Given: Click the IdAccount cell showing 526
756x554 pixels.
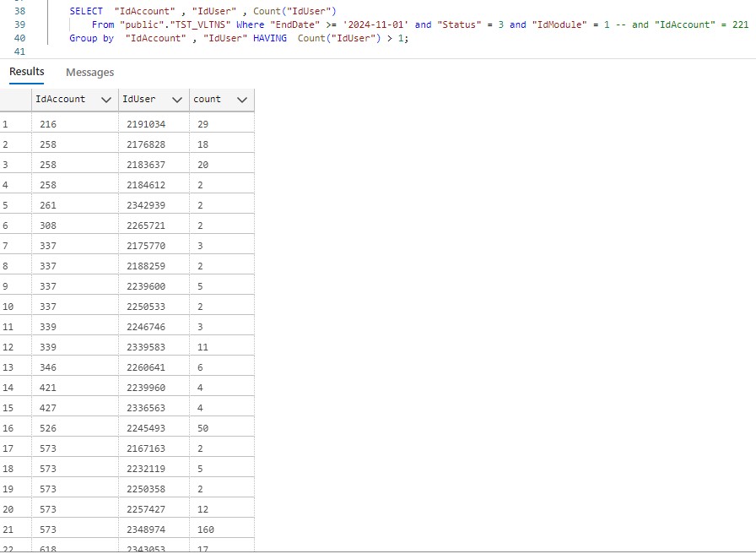Looking at the screenshot, I should [48, 428].
